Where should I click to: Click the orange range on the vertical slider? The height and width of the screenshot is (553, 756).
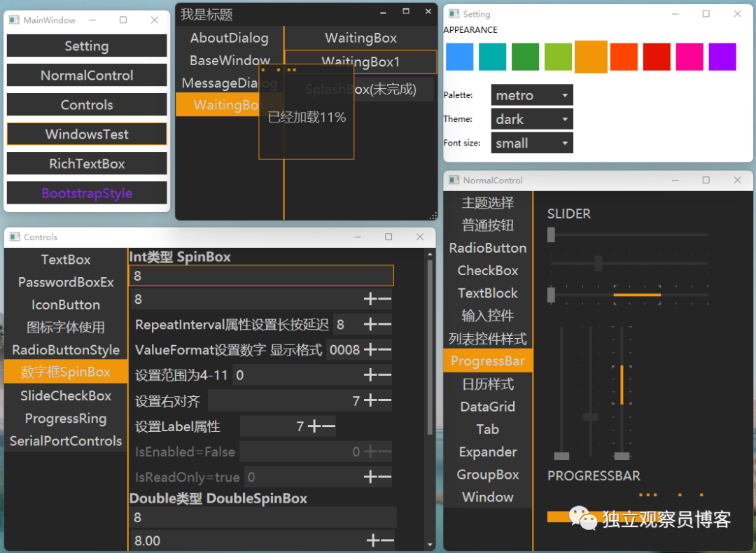click(x=622, y=385)
